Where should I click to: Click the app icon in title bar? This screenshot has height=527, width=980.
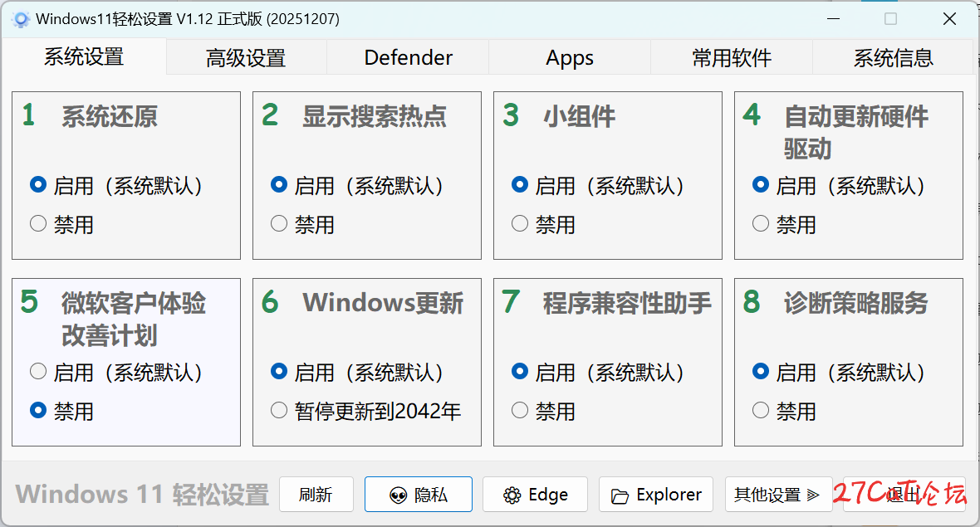(x=22, y=18)
